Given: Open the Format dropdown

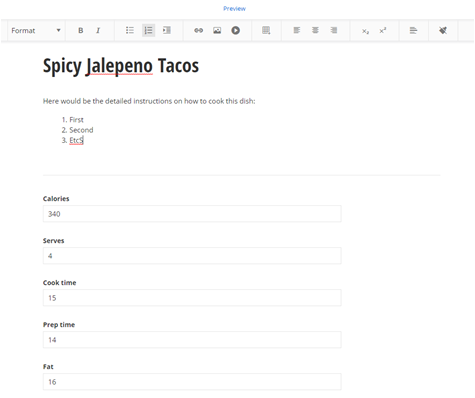Looking at the screenshot, I should click(36, 31).
